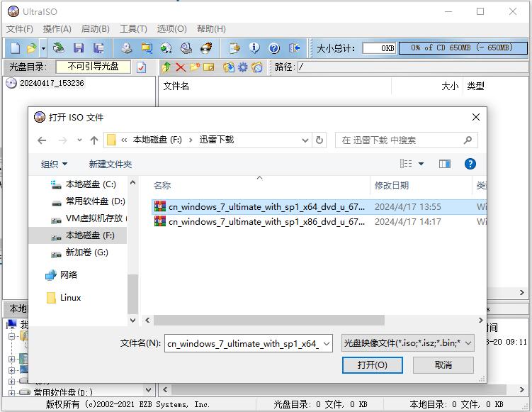532x412 pixels.
Task: Click the refresh button in address bar
Action: pyautogui.click(x=319, y=140)
